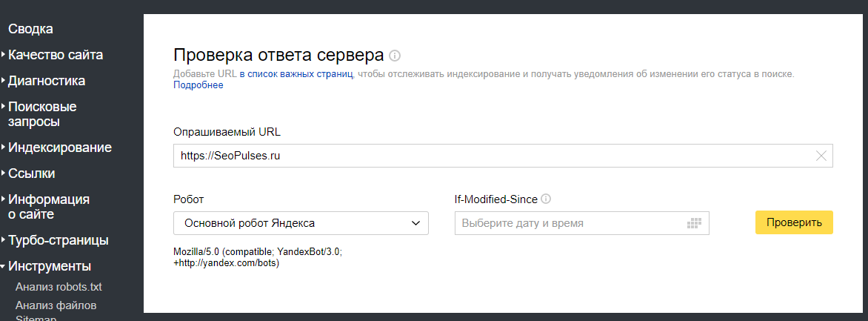
Task: Open the Сводка menu item
Action: click(30, 30)
